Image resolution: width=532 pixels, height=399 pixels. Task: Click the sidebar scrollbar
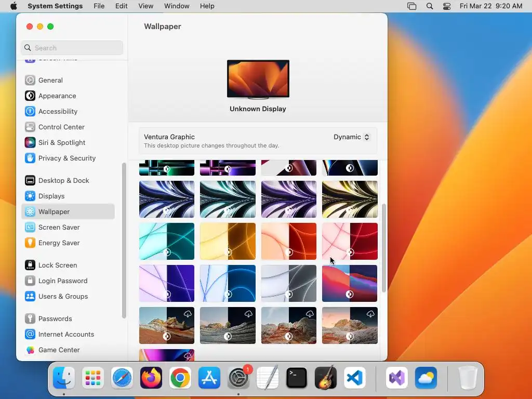124,240
